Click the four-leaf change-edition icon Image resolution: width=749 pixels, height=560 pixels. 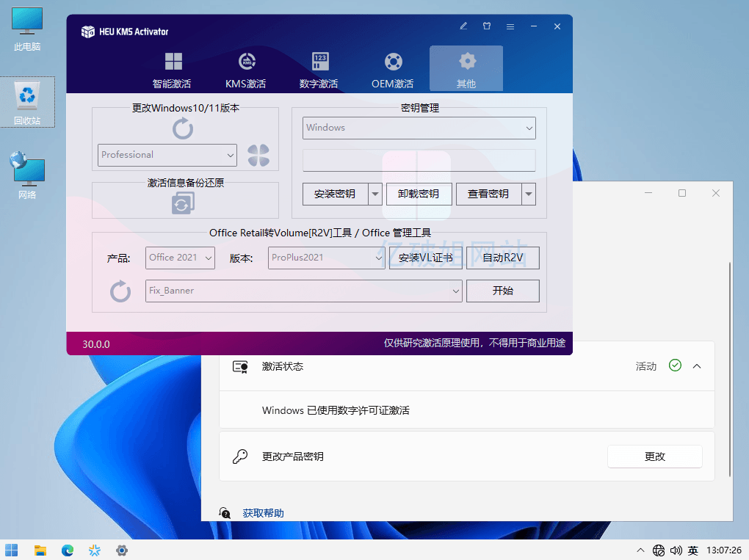[258, 155]
